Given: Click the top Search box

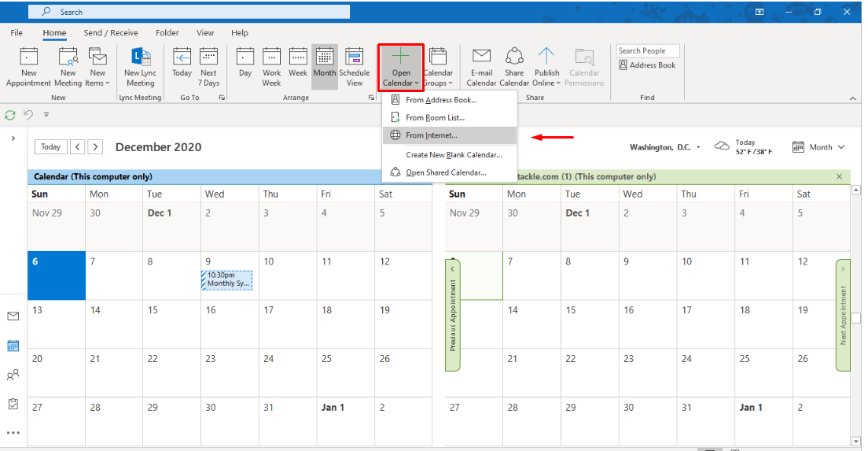Looking at the screenshot, I should click(x=189, y=12).
